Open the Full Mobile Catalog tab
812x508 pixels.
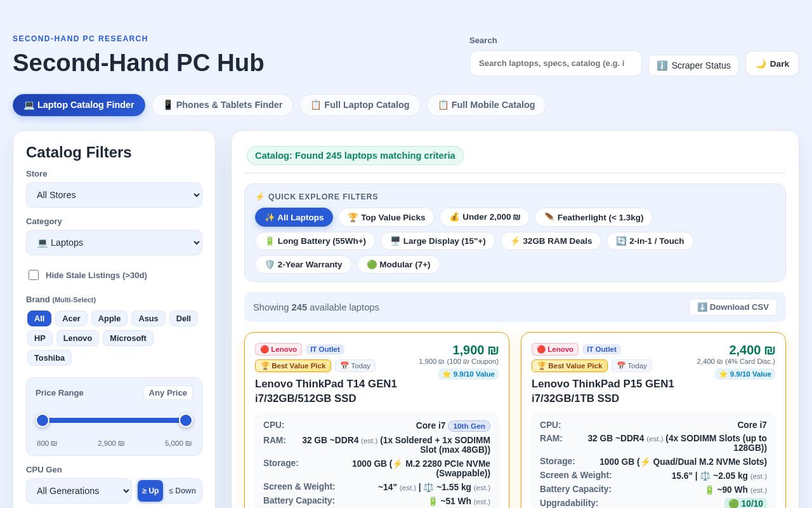[486, 105]
